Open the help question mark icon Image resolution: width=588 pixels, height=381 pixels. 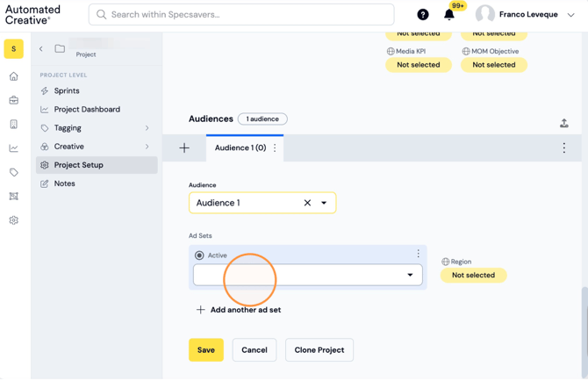pos(423,15)
